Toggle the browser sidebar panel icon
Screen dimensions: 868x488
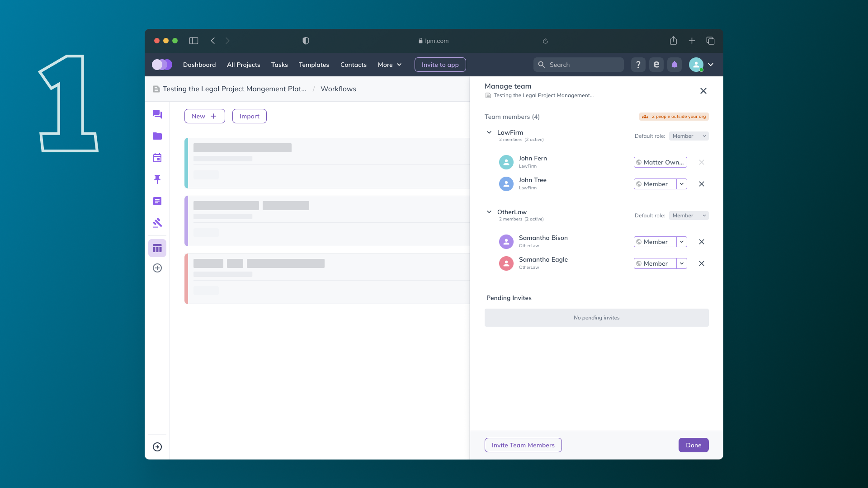tap(193, 41)
